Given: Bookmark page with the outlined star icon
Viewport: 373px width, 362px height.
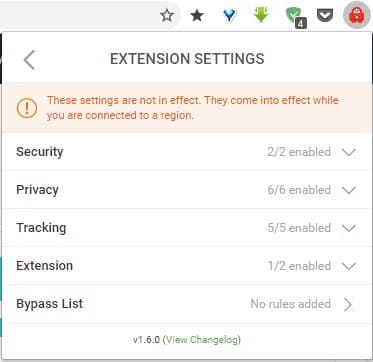Looking at the screenshot, I should point(167,15).
